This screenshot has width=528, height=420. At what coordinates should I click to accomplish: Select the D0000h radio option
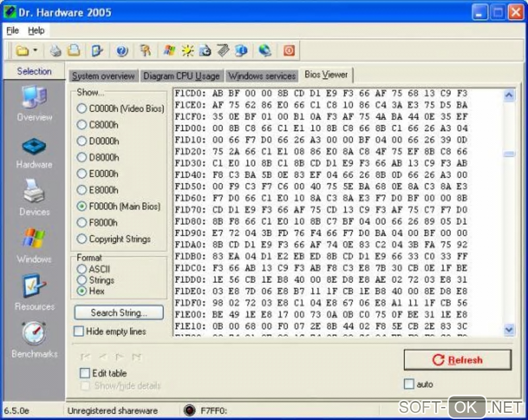[x=81, y=141]
